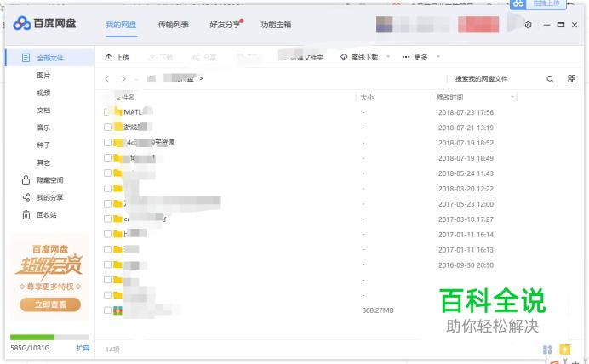Click the 立即查看 membership button
The width and height of the screenshot is (589, 364).
[x=50, y=304]
